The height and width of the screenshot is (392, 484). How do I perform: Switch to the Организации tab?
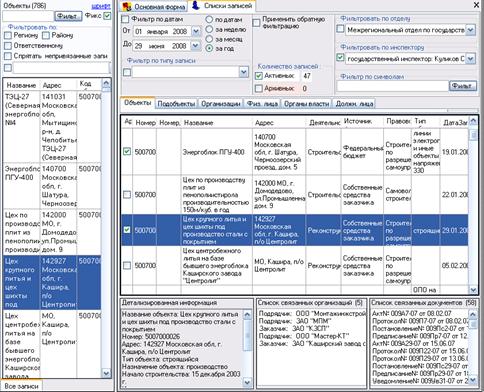click(x=221, y=104)
